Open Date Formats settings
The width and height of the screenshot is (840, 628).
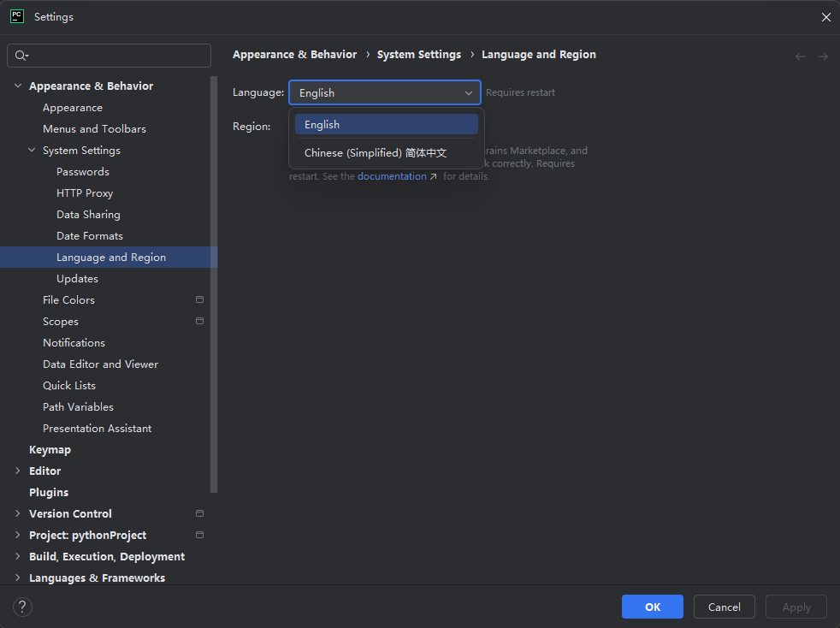click(90, 236)
